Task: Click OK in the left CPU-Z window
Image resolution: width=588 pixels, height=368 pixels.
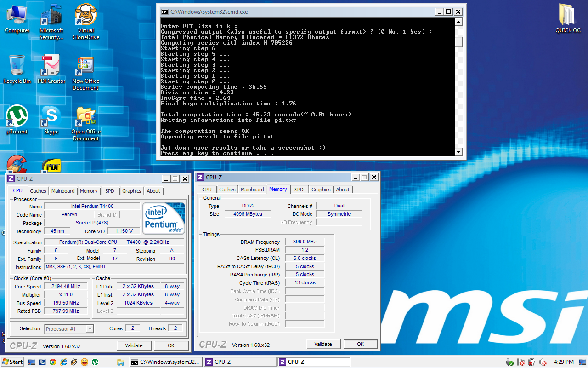Action: (171, 345)
